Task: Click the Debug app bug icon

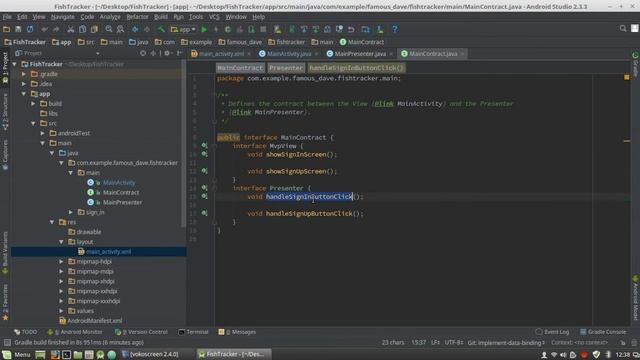Action: click(228, 29)
